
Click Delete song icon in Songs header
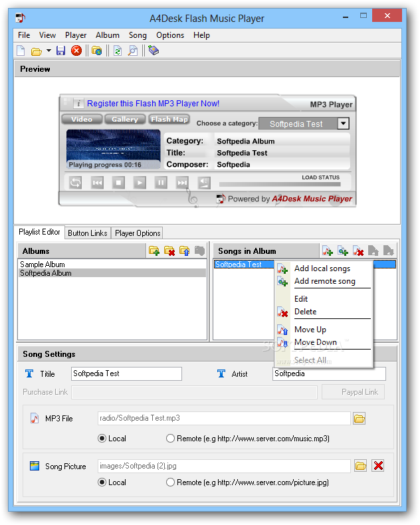pos(358,251)
